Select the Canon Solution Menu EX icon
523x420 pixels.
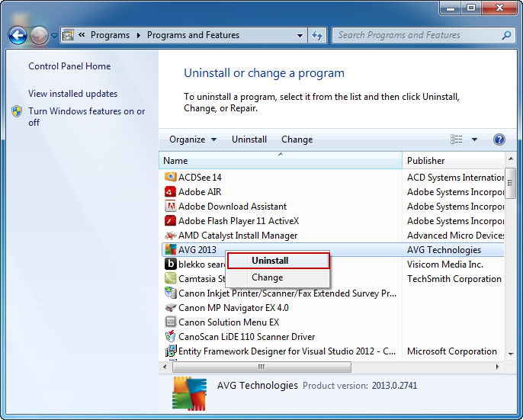(170, 322)
